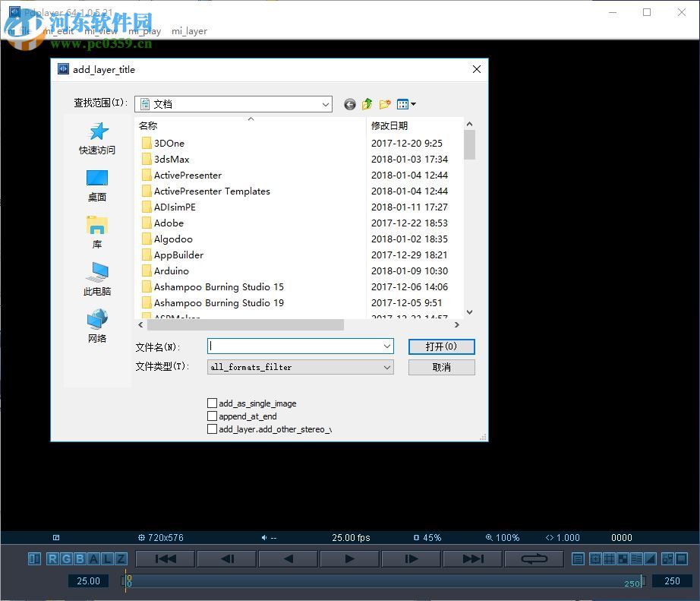This screenshot has height=601, width=700.
Task: Select the R channel icon in the toolbar
Action: 53,558
